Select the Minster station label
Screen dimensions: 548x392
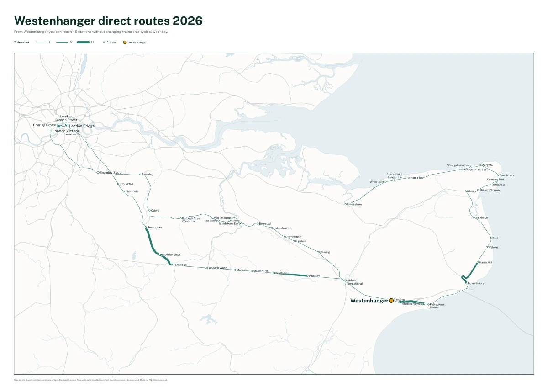click(471, 191)
